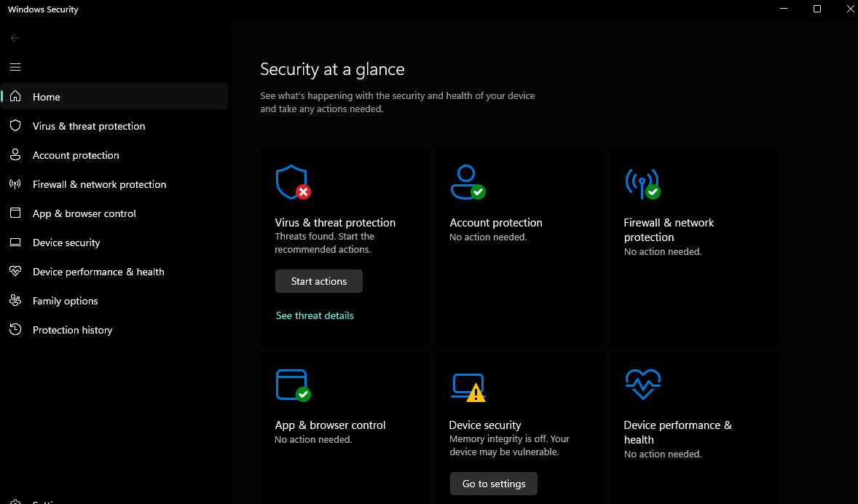Open the App & browser control tile heading
Image resolution: width=858 pixels, height=504 pixels.
coord(330,425)
